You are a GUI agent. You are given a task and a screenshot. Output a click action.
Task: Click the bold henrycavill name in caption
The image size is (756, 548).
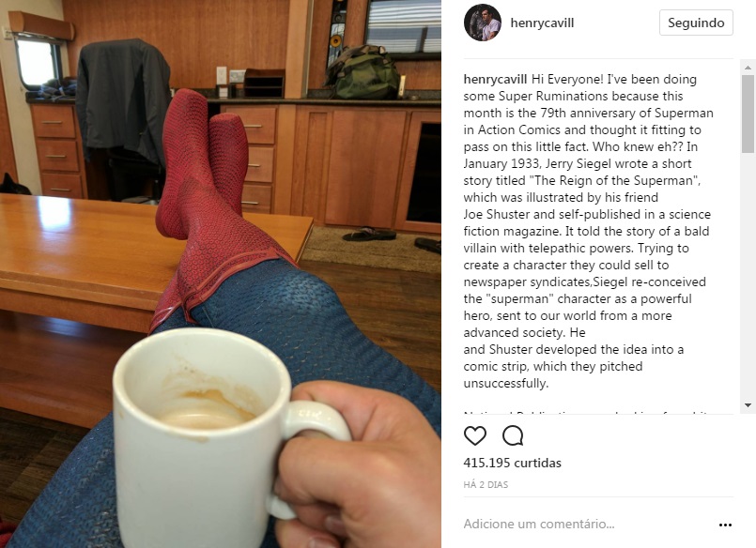496,79
